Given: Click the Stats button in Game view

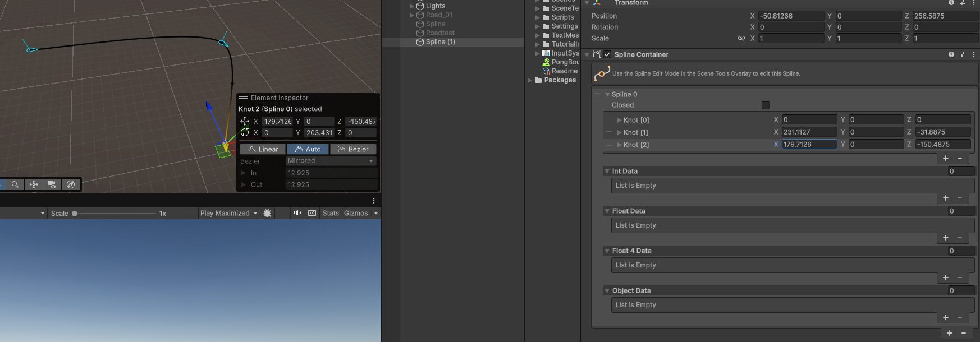Looking at the screenshot, I should (331, 213).
